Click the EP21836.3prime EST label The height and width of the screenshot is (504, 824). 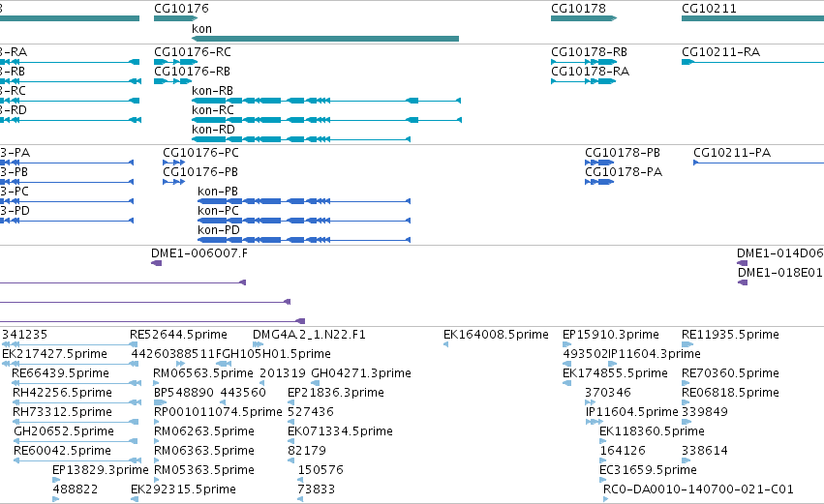336,393
